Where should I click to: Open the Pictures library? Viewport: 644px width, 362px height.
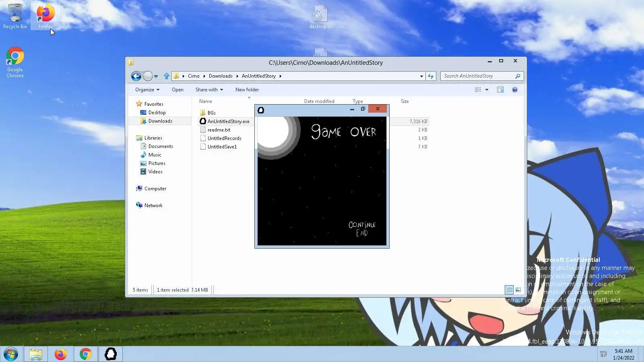[157, 163]
